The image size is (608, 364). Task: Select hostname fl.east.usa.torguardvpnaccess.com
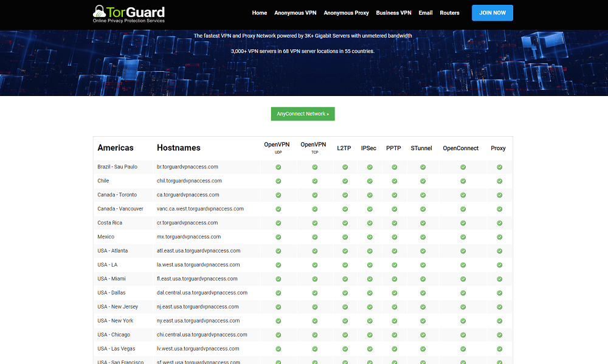coord(197,278)
